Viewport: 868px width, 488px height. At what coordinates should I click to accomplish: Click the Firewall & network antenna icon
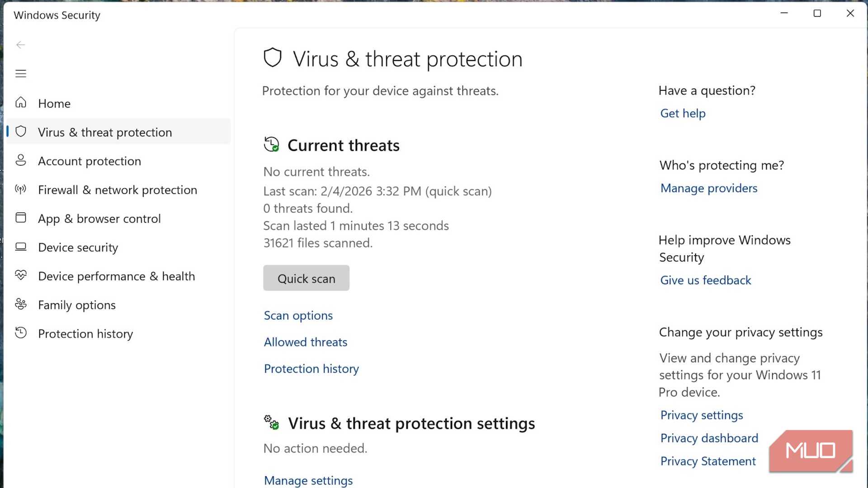tap(21, 189)
